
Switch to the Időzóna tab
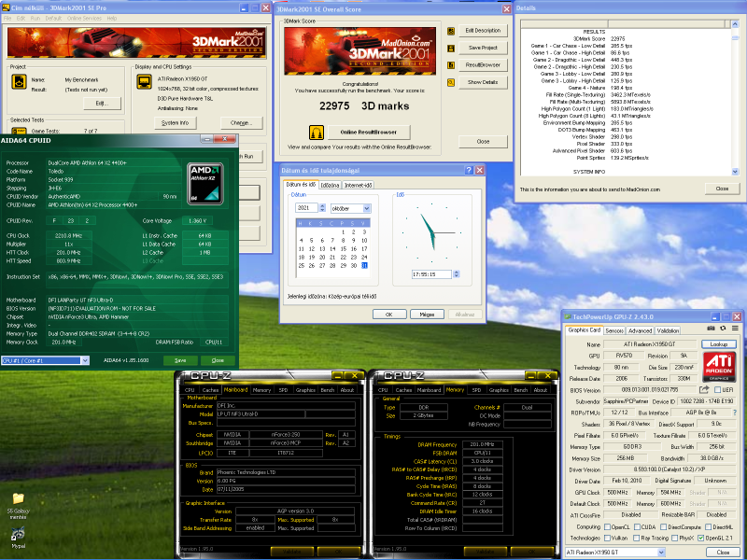[331, 185]
